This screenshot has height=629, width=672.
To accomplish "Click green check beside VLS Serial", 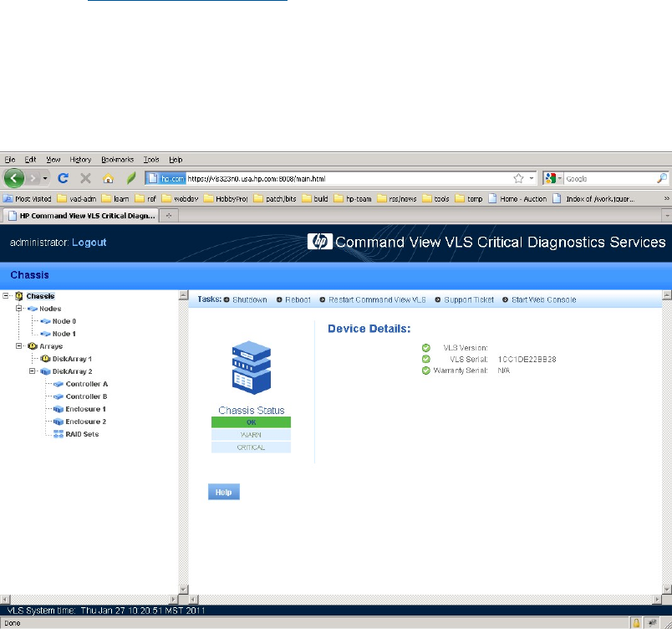I will coord(426,360).
